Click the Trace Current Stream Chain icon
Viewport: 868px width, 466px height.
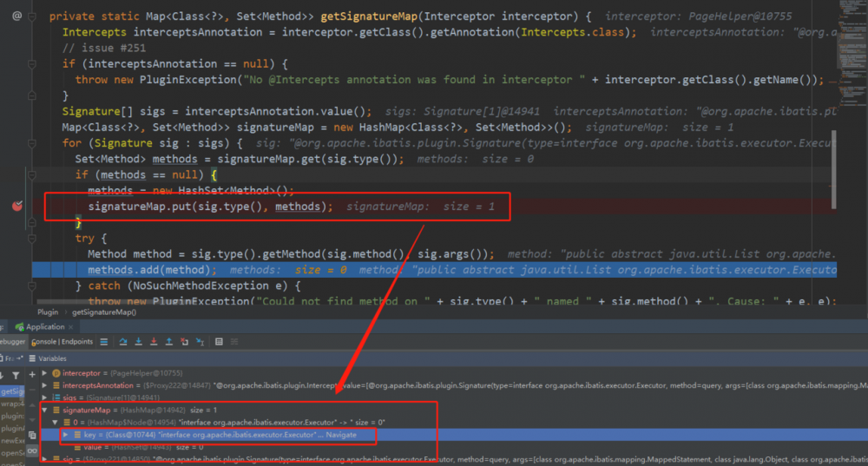point(234,342)
